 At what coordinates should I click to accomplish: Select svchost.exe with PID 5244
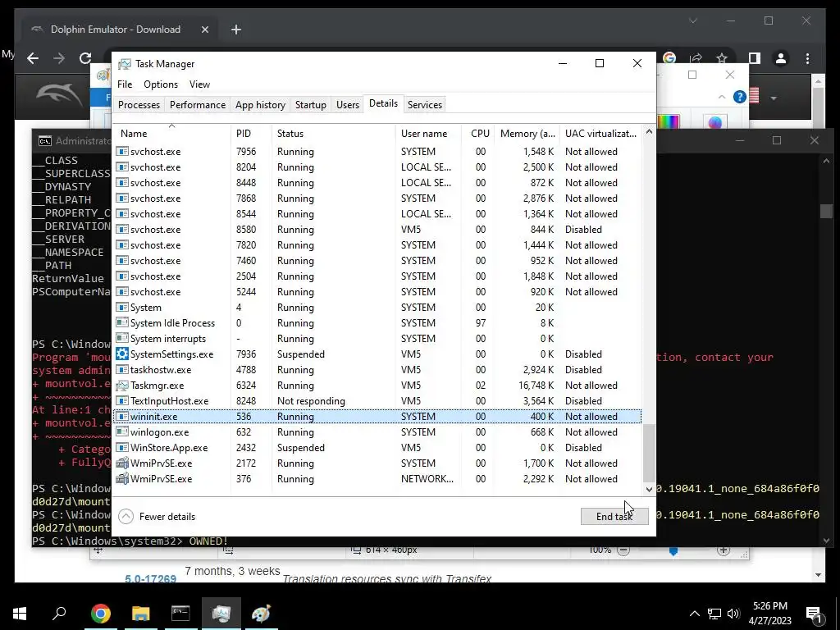[377, 292]
